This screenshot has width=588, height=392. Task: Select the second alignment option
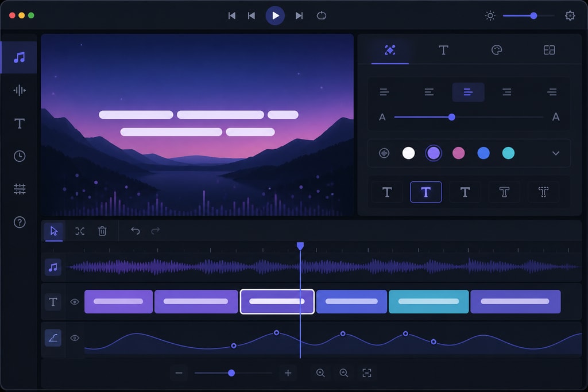pos(430,92)
